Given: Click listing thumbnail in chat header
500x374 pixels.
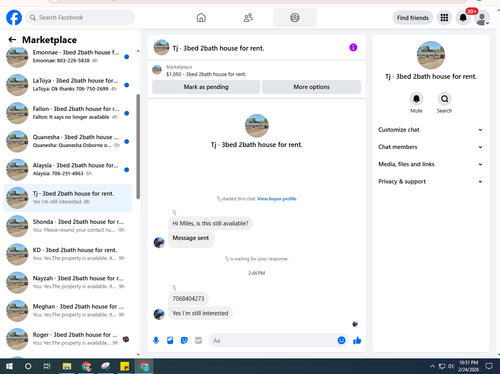Looking at the screenshot, I should click(161, 47).
